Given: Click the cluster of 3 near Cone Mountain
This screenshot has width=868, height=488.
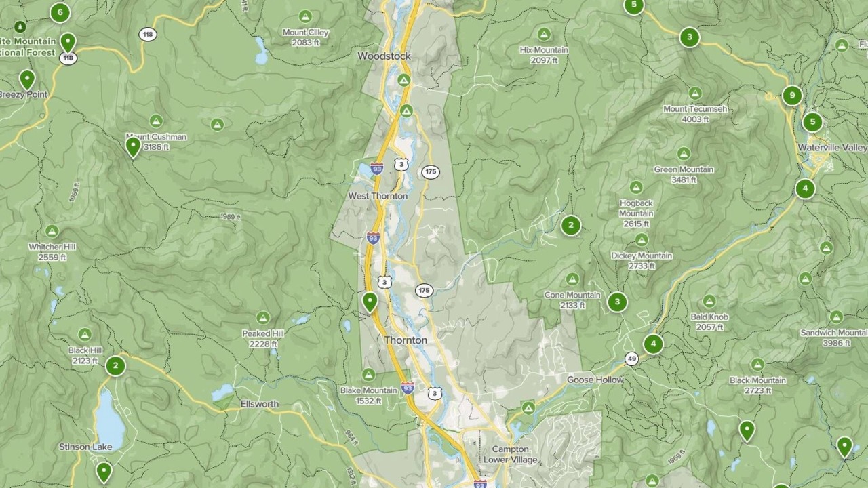Looking at the screenshot, I should (617, 302).
